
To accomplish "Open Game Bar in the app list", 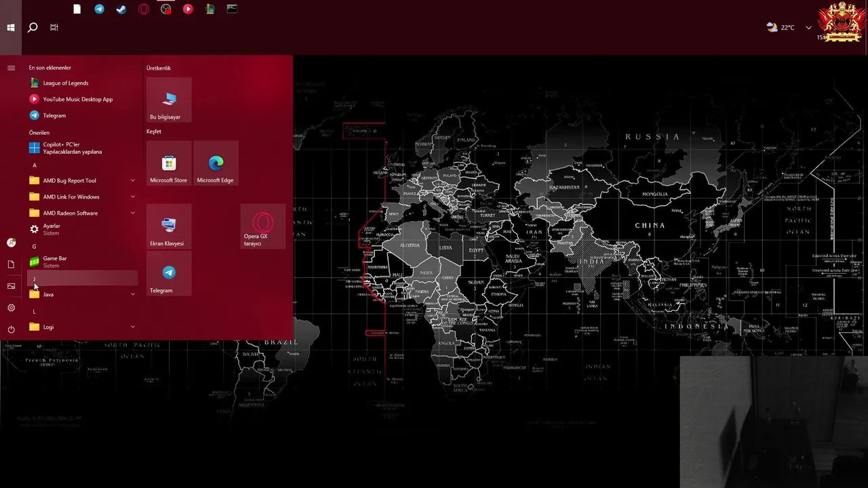I will coord(83,262).
